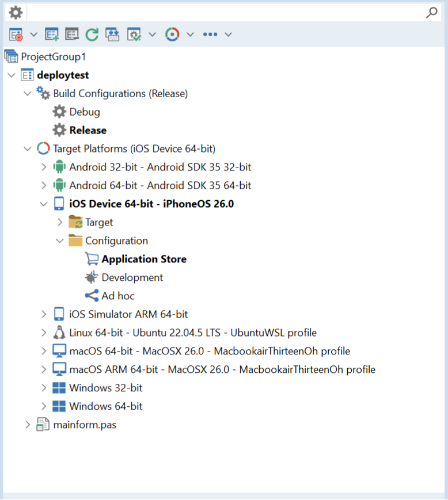
Task: Select Windows 64-bit platform
Action: click(x=105, y=407)
